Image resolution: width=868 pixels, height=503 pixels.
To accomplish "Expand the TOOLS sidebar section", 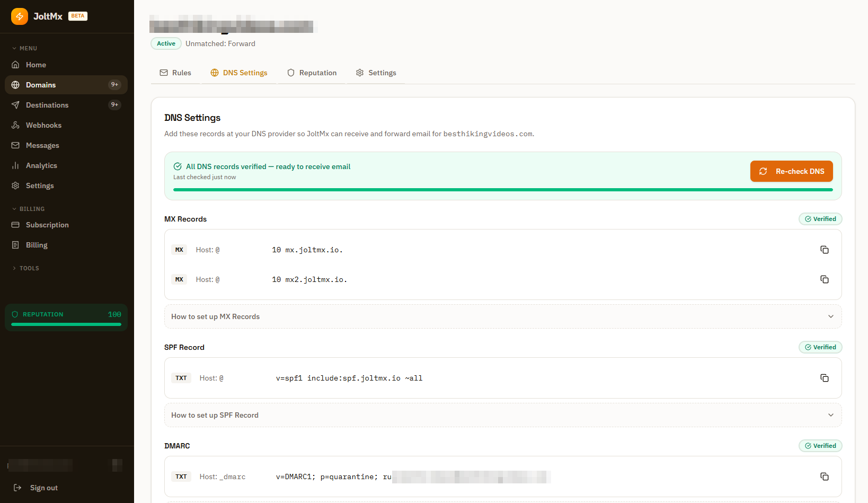I will (26, 268).
